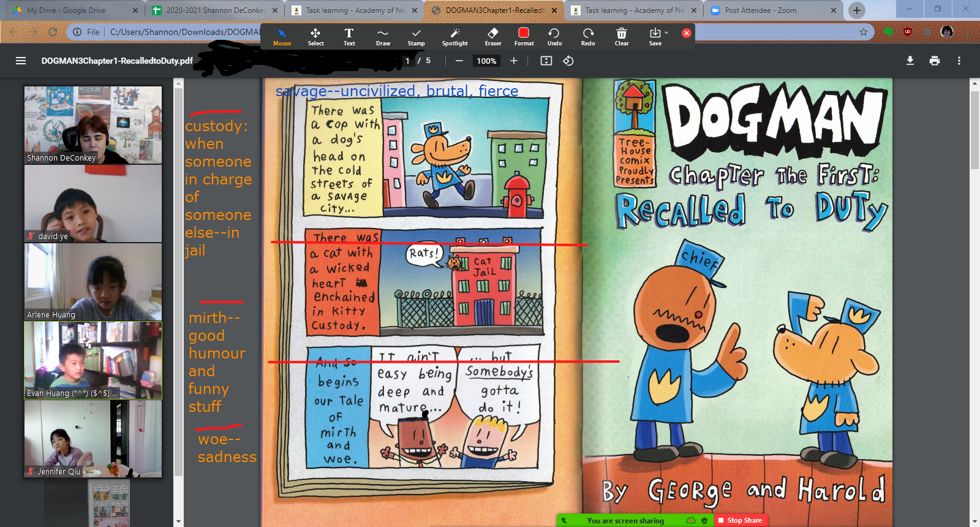Select Arlene Huang's video tile

pyautogui.click(x=93, y=282)
